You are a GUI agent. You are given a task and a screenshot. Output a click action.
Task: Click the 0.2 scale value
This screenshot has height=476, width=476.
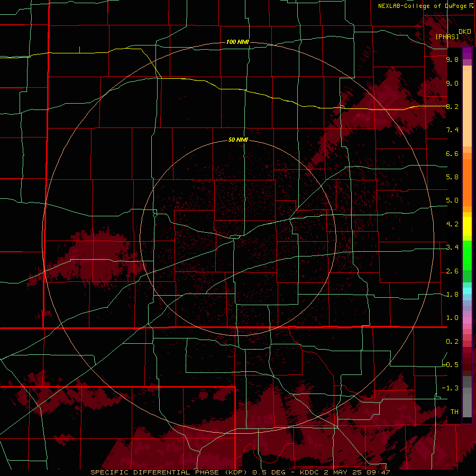[x=452, y=342]
